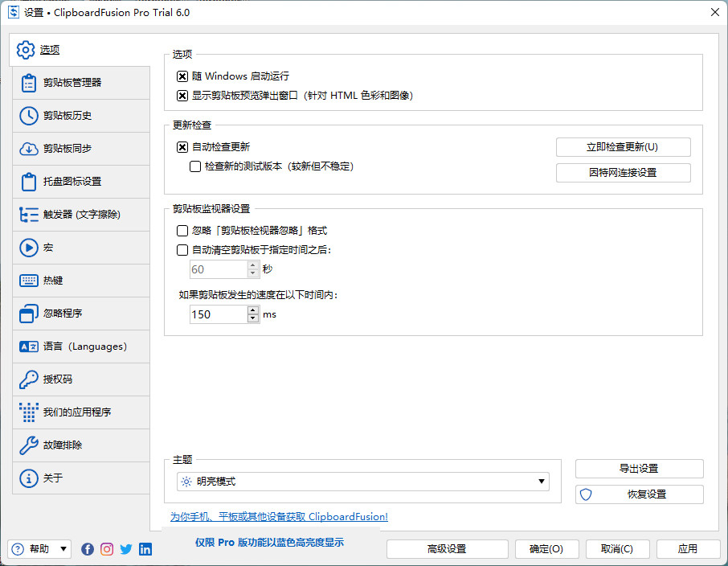728x566 pixels.
Task: Open the Twitter bird icon
Action: click(126, 549)
